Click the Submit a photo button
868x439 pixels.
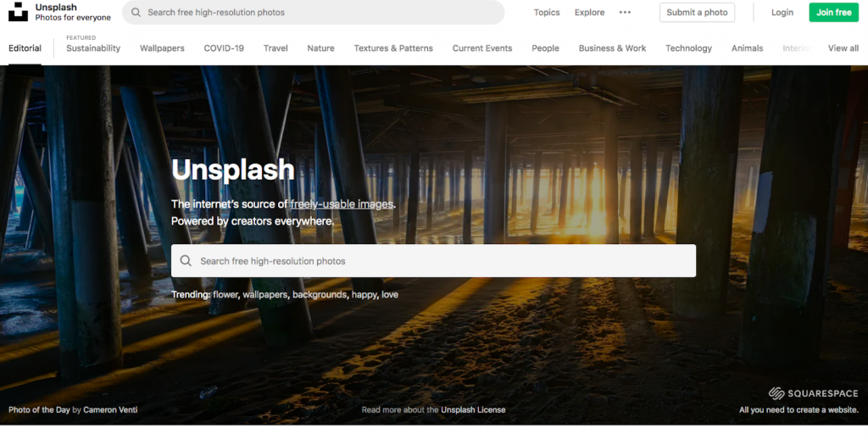(697, 13)
